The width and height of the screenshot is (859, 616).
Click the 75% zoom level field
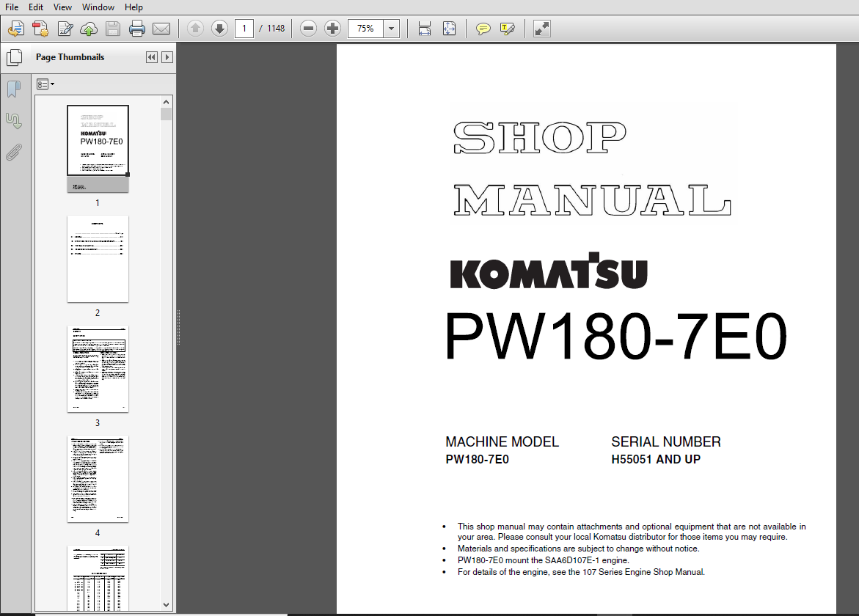365,29
